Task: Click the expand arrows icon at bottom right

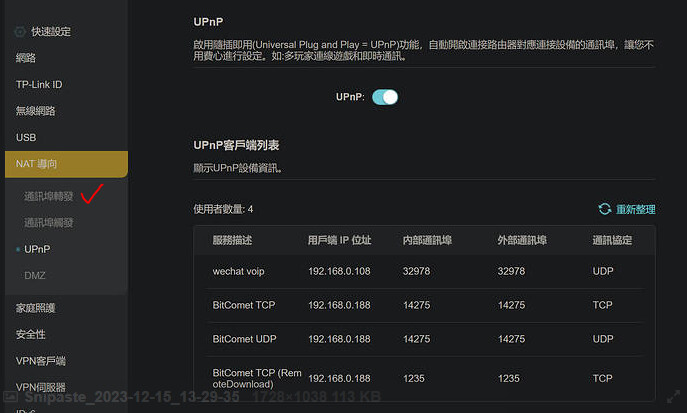Action: (672, 397)
